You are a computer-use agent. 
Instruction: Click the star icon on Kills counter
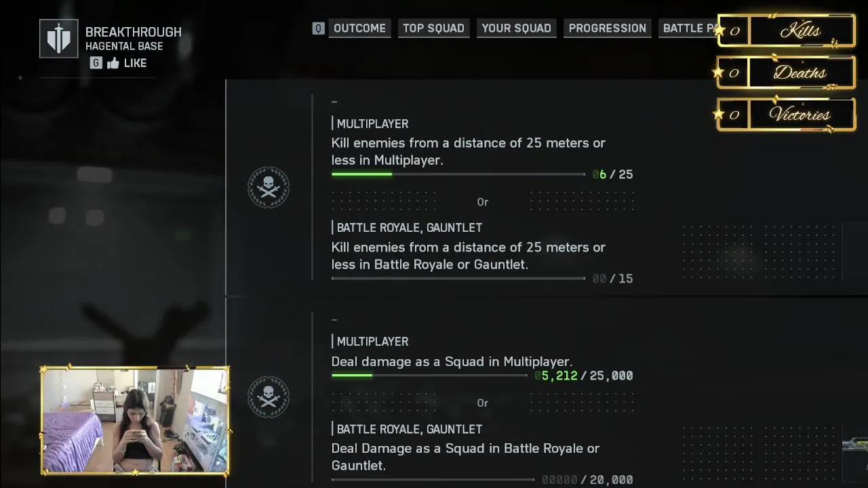tap(719, 30)
